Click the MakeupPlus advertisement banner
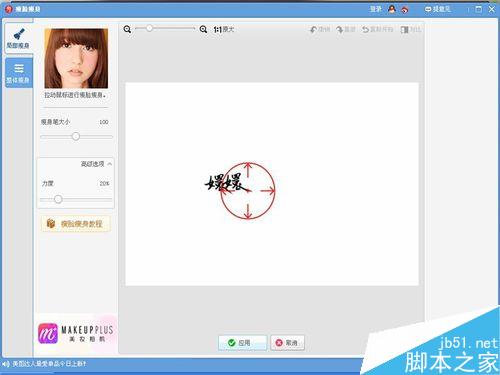Image resolution: width=500 pixels, height=375 pixels. pos(76,333)
